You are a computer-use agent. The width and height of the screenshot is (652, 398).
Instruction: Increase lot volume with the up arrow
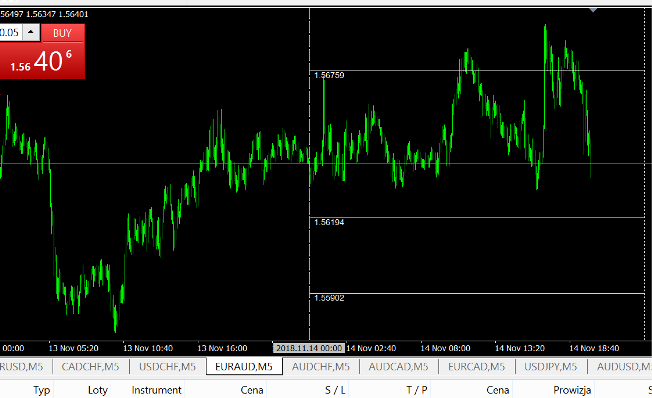31,32
